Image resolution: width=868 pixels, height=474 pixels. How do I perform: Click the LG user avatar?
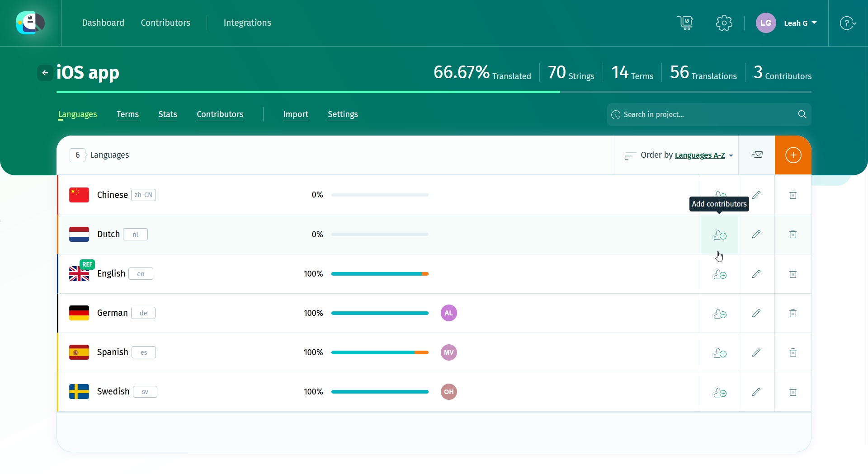(766, 23)
